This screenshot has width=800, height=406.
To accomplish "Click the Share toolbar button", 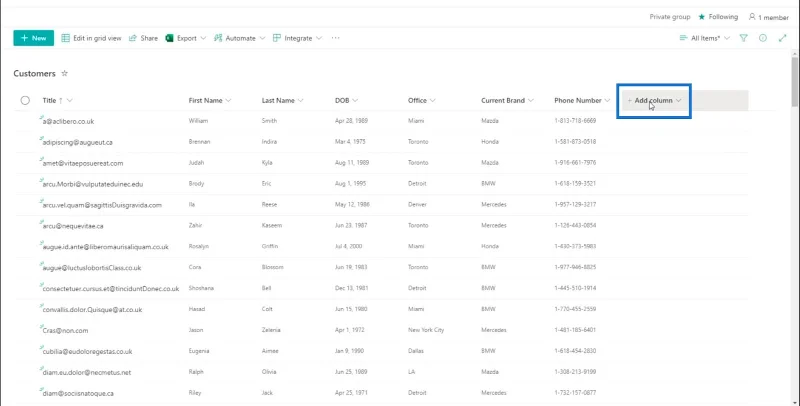I will pos(143,38).
